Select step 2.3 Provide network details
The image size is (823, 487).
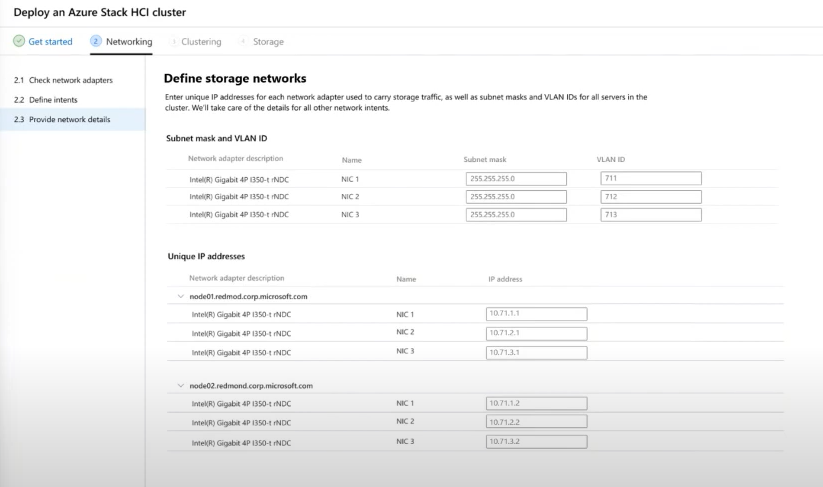click(x=73, y=120)
